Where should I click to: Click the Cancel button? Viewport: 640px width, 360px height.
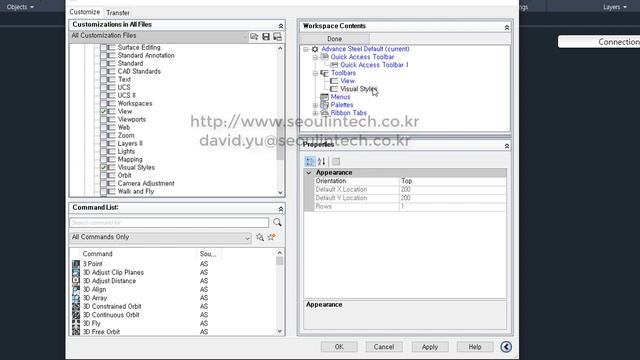384,347
